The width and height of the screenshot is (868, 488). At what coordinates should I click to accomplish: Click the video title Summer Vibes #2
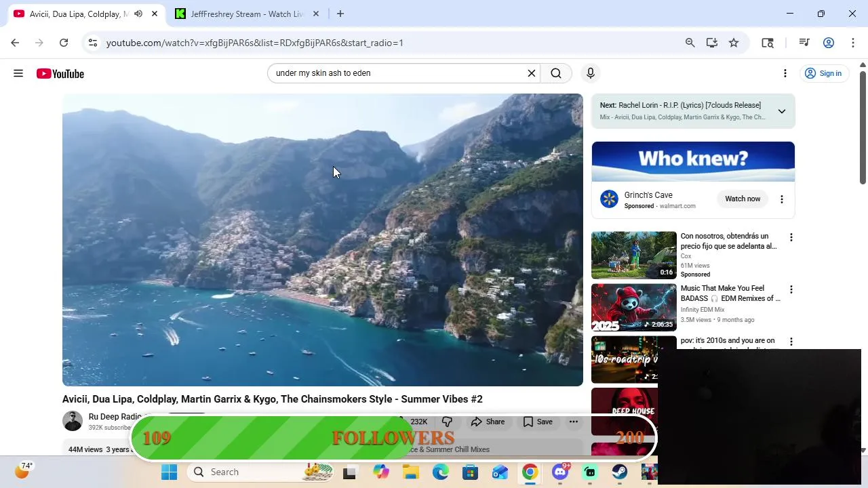(273, 399)
